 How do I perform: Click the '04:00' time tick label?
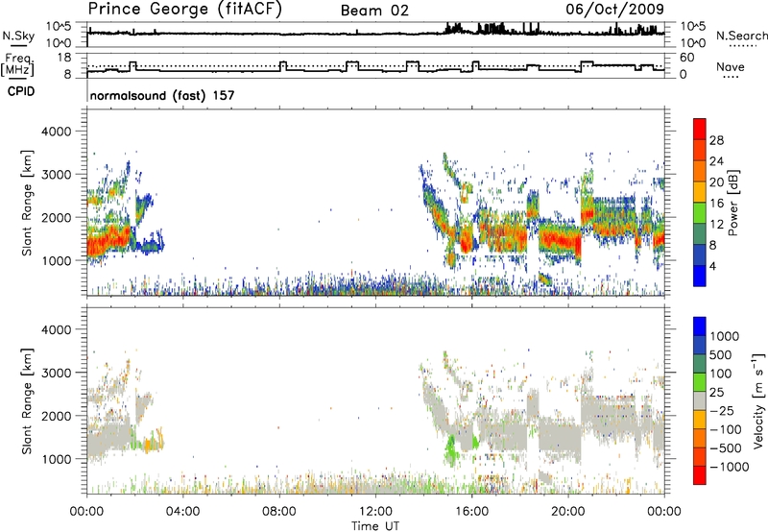(182, 512)
